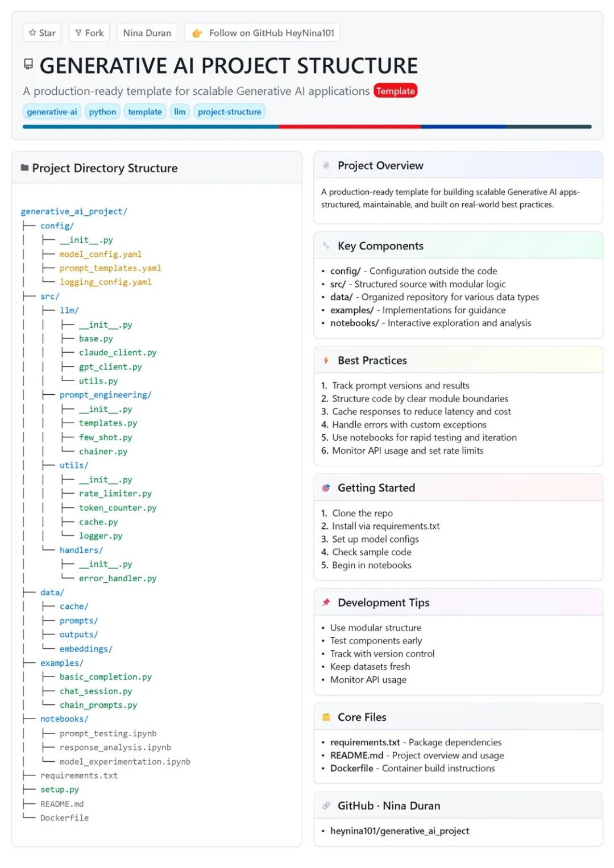The image size is (614, 868).
Task: Click the Best Practices lightning icon
Action: pyautogui.click(x=326, y=360)
